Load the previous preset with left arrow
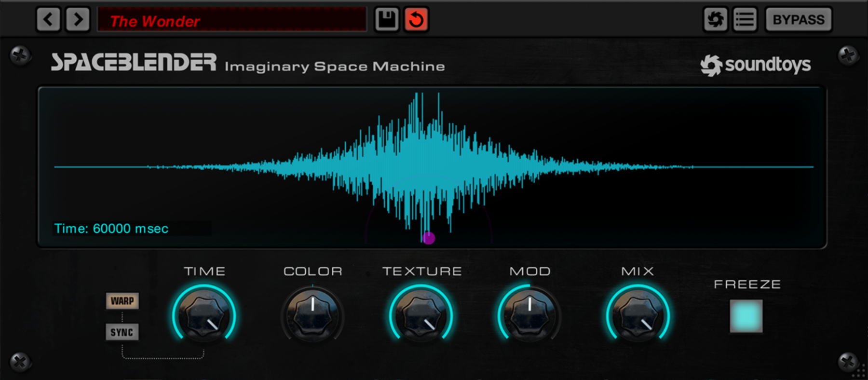868x380 pixels. point(48,20)
